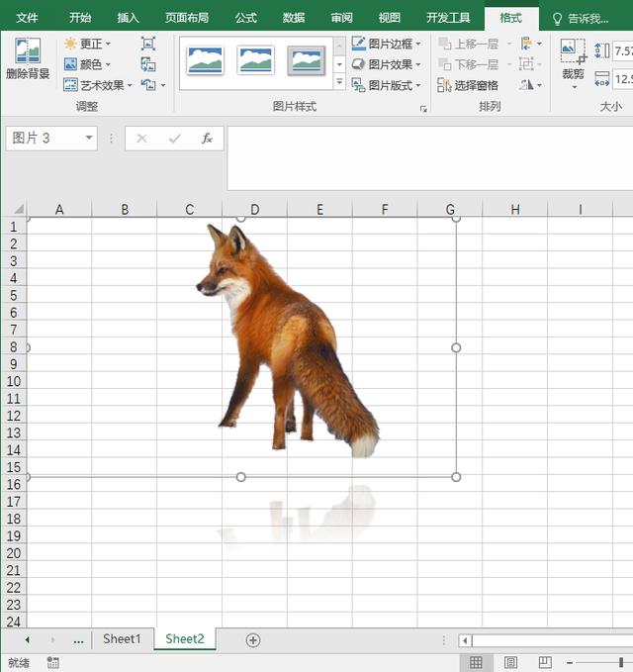Screen dimensions: 633x672
Task: Expand the 裁剪 crop dropdown arrow
Action: (575, 87)
